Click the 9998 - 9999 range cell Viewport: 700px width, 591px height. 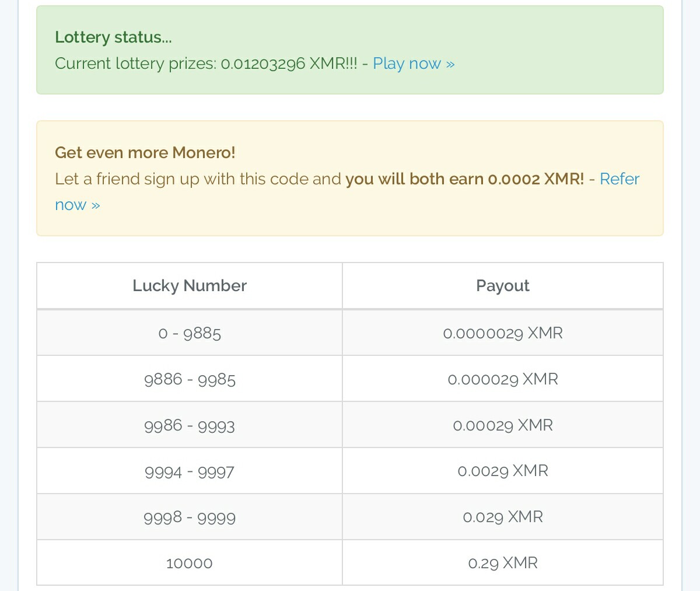point(190,517)
